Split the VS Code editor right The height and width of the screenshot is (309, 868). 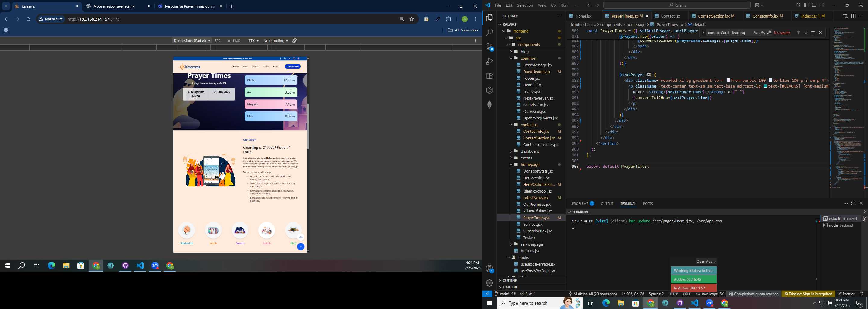click(x=853, y=16)
